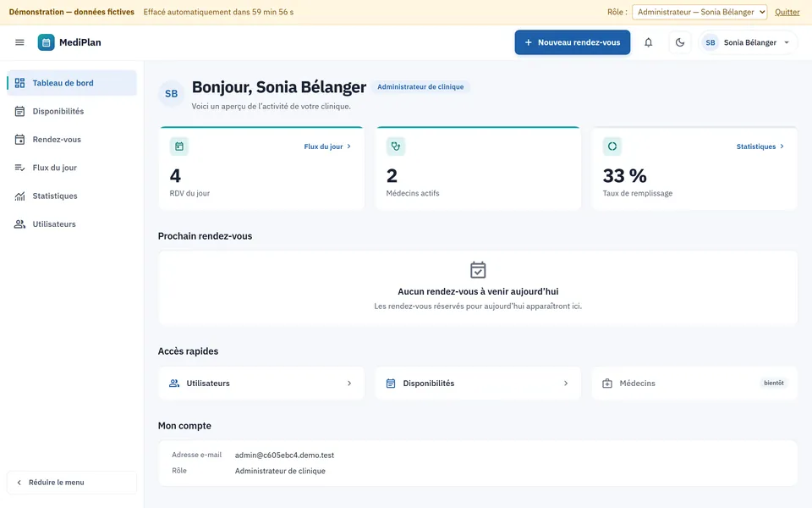812x508 pixels.
Task: Click the Prochain rendez-vous heading
Action: click(205, 236)
